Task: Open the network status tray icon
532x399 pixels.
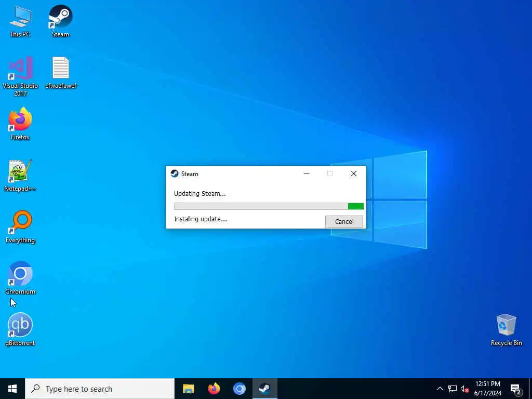Action: pyautogui.click(x=453, y=389)
